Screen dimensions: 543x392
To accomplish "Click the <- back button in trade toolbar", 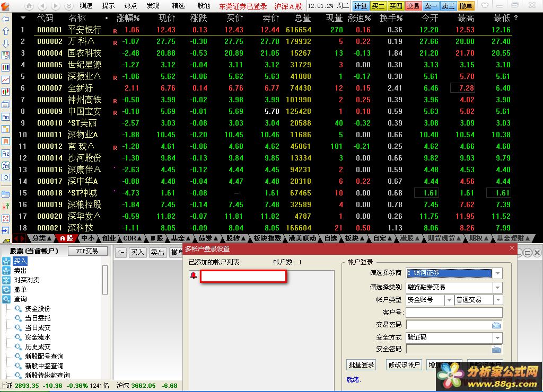I will tap(120, 253).
